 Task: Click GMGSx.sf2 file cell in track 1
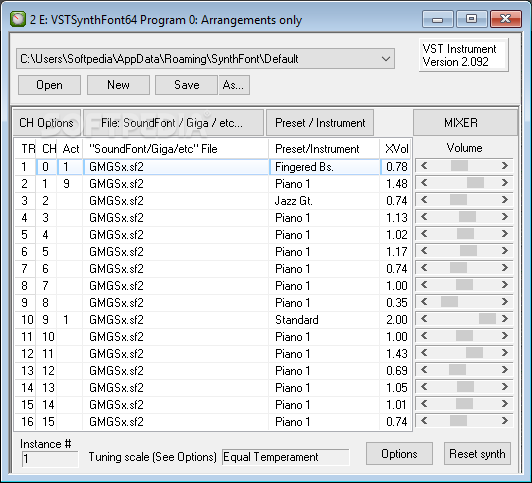[x=176, y=167]
